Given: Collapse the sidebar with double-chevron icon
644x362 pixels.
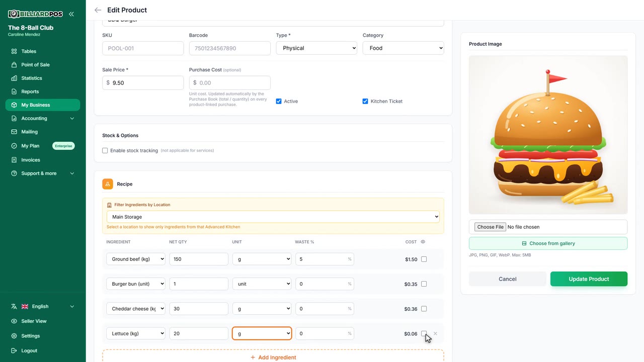Looking at the screenshot, I should click(x=71, y=14).
